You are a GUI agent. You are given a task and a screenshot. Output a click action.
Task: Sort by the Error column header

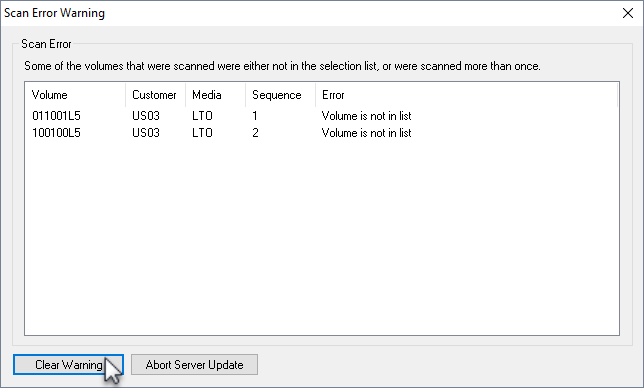pyautogui.click(x=466, y=95)
